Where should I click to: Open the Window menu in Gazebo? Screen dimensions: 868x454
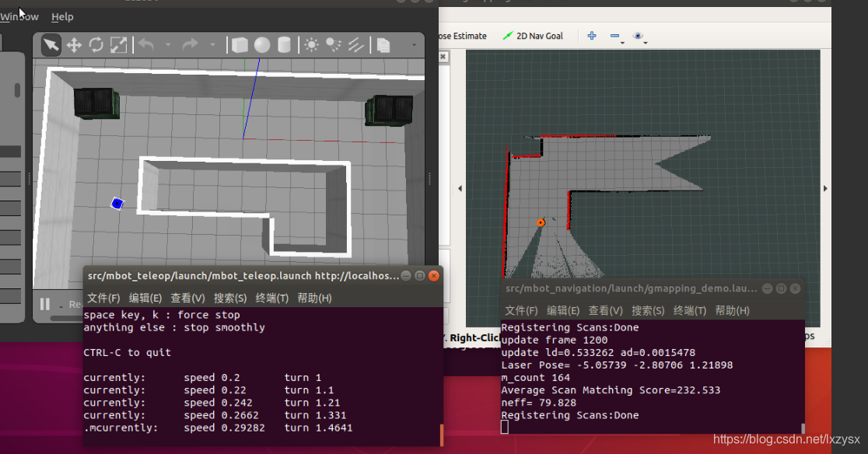(19, 16)
